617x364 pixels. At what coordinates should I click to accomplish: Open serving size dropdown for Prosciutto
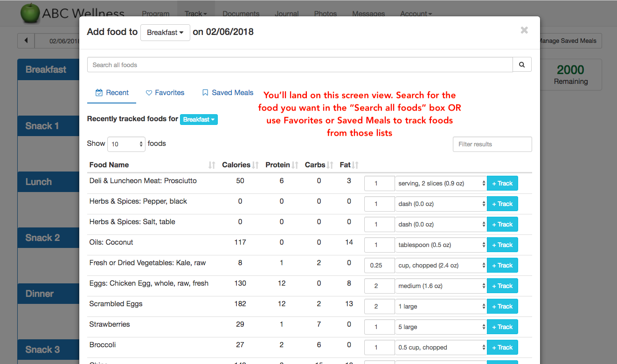point(441,183)
